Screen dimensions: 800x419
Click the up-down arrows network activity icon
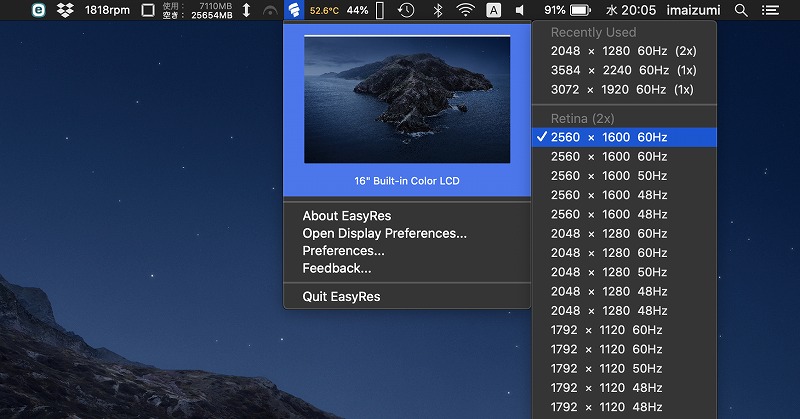[246, 10]
